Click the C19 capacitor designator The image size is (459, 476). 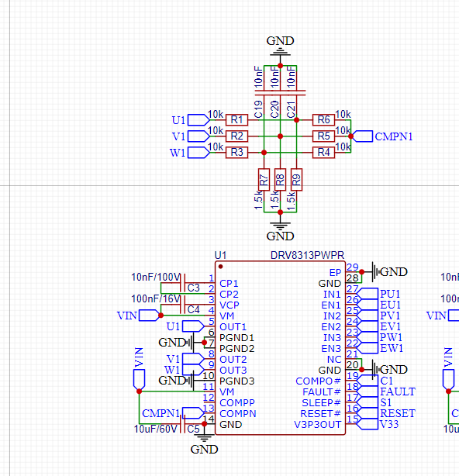[x=258, y=109]
